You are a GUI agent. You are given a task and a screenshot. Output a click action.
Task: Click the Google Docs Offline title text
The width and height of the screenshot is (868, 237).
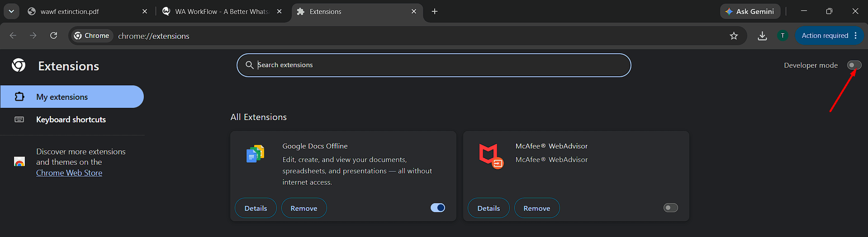tap(315, 146)
